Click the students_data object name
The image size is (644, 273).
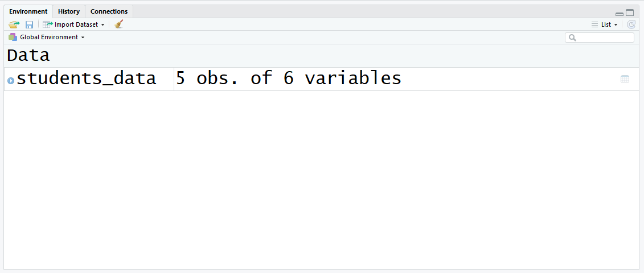(86, 78)
